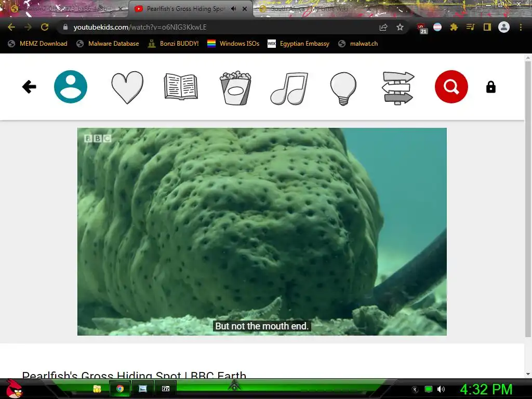Image resolution: width=532 pixels, height=399 pixels.
Task: Open the Extensions puzzle piece menu
Action: click(454, 27)
